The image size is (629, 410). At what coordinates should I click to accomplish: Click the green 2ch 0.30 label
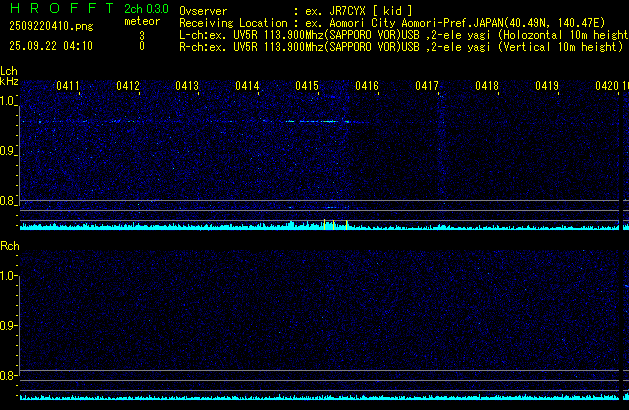coord(146,9)
